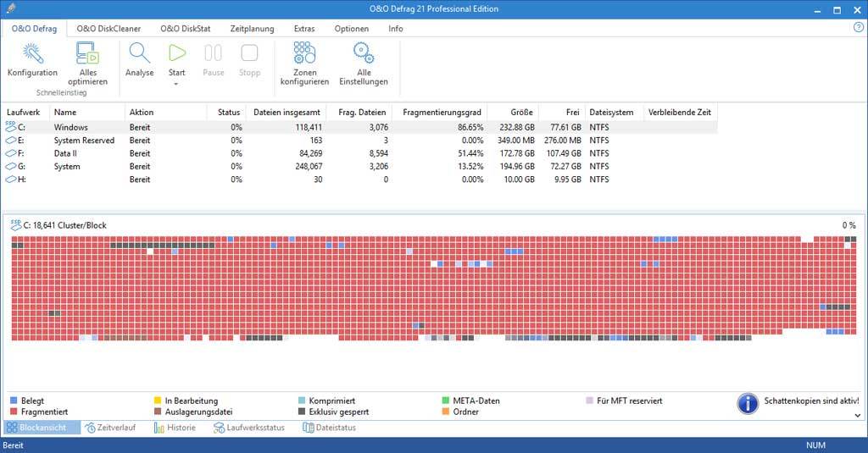Viewport: 868px width, 453px height.
Task: Sort by the Status column header
Action: (x=225, y=113)
